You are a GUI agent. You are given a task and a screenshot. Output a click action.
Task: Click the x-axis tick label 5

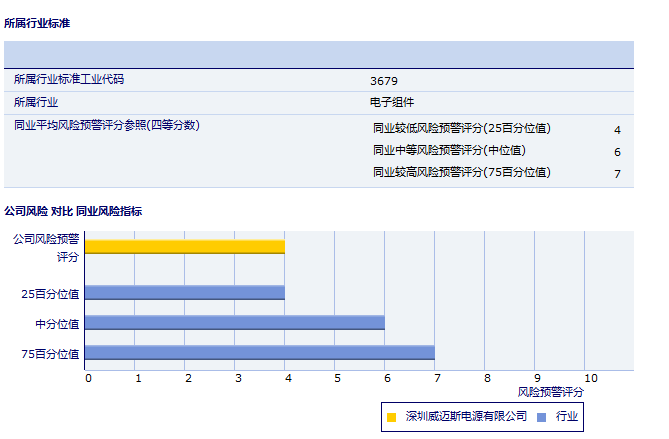pos(337,378)
